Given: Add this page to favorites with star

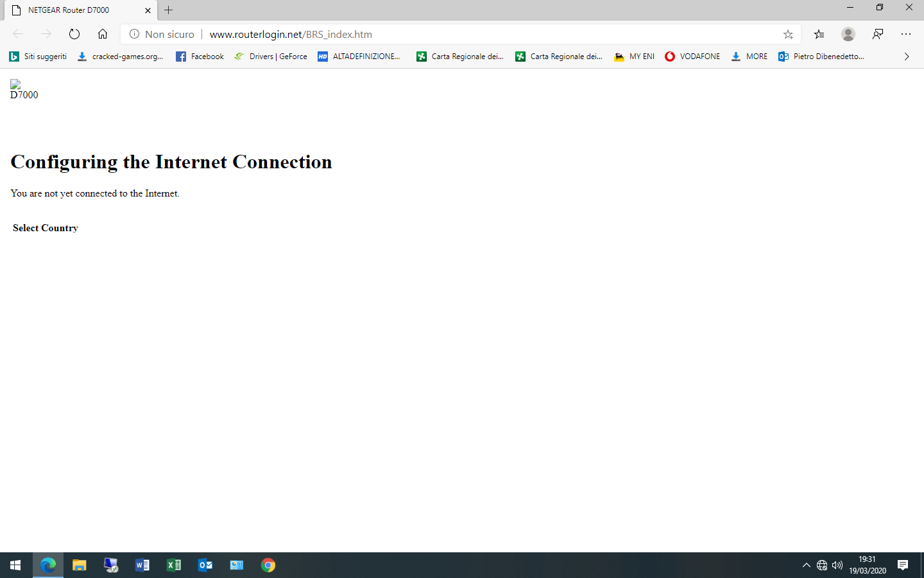Looking at the screenshot, I should pyautogui.click(x=788, y=34).
